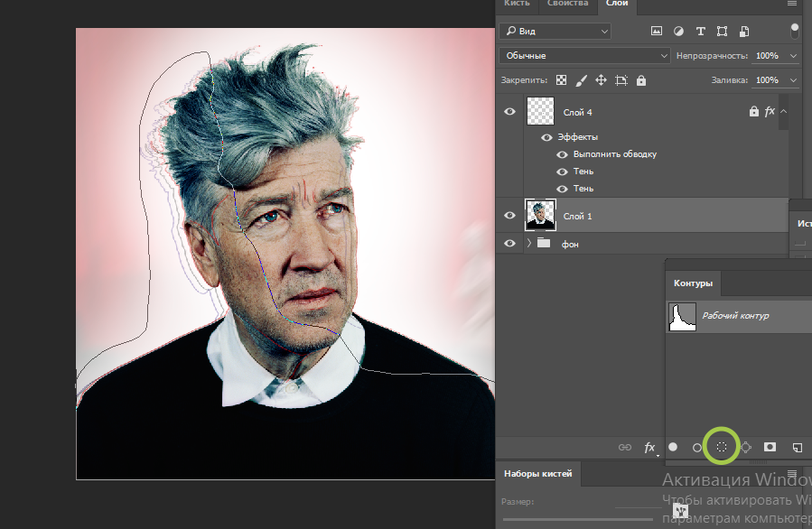Load path as selection in Paths panel

[x=722, y=447]
